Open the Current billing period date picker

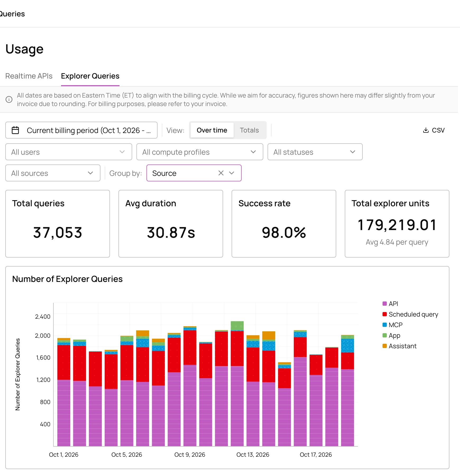click(x=81, y=130)
